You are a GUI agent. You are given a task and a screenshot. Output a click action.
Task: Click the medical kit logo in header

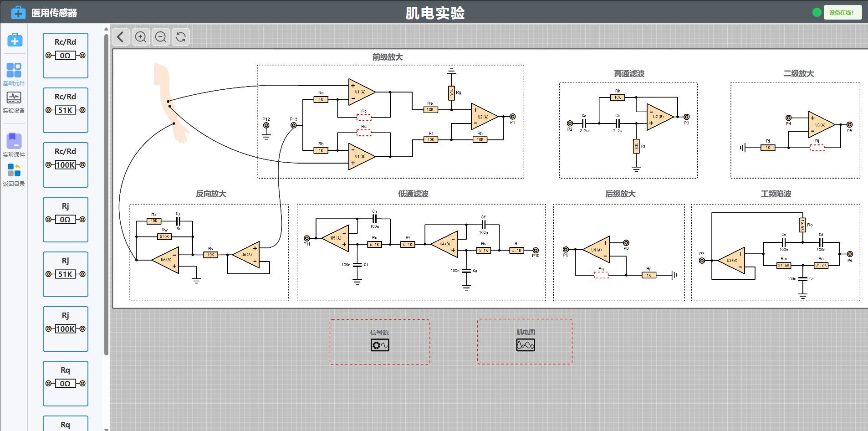18,12
